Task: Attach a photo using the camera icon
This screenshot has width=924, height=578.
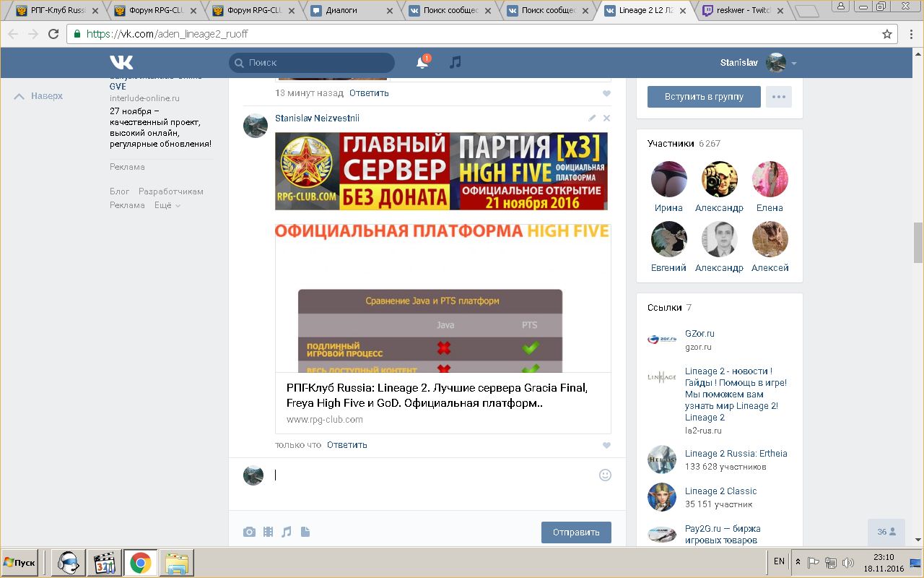Action: [x=249, y=532]
